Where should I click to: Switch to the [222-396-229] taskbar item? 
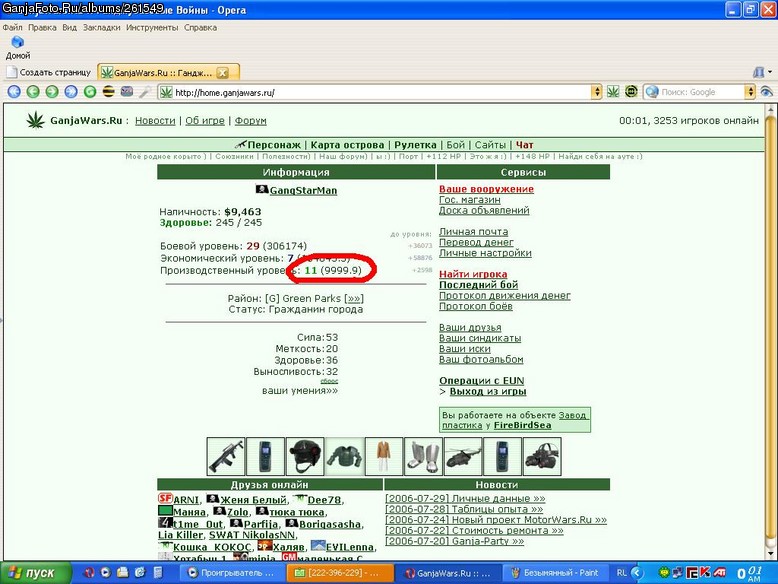[x=340, y=573]
